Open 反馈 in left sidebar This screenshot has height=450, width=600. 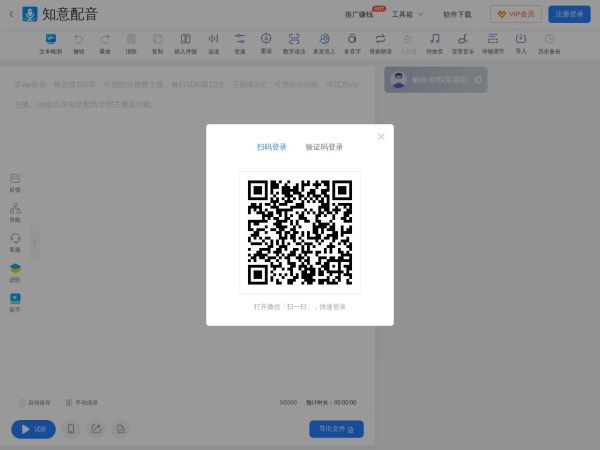[x=15, y=181]
